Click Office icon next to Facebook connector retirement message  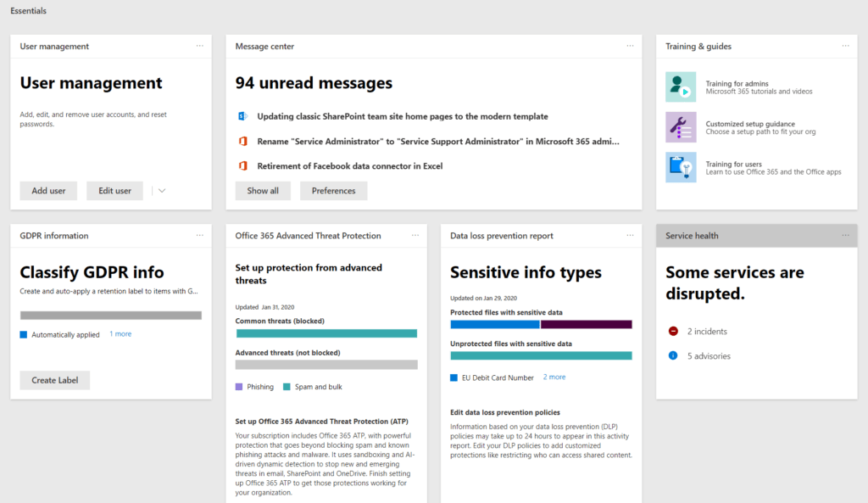pyautogui.click(x=242, y=166)
